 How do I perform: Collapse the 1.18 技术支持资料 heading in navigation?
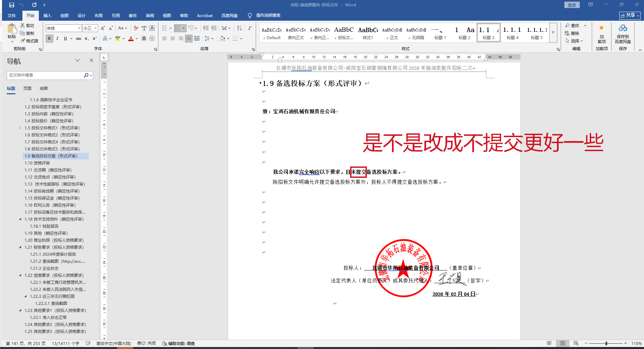pos(20,219)
